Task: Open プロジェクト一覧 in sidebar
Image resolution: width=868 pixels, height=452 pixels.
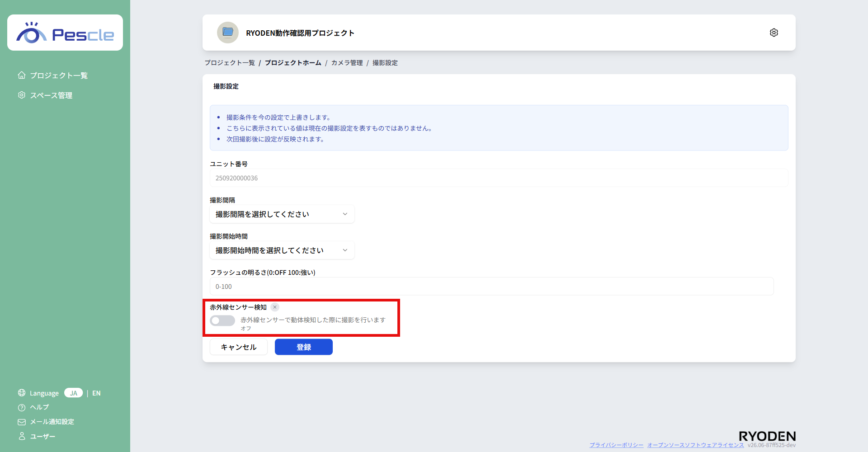Action: [x=59, y=75]
